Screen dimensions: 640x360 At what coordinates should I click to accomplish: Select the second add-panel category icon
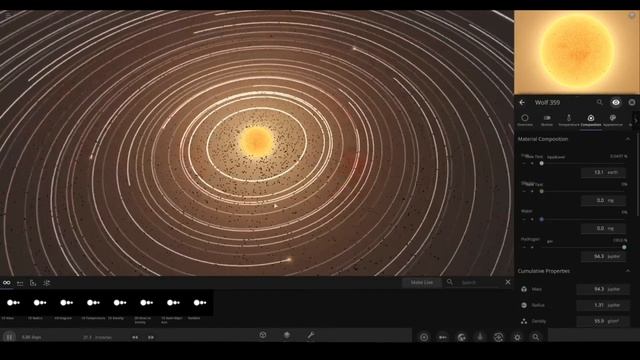(20, 283)
